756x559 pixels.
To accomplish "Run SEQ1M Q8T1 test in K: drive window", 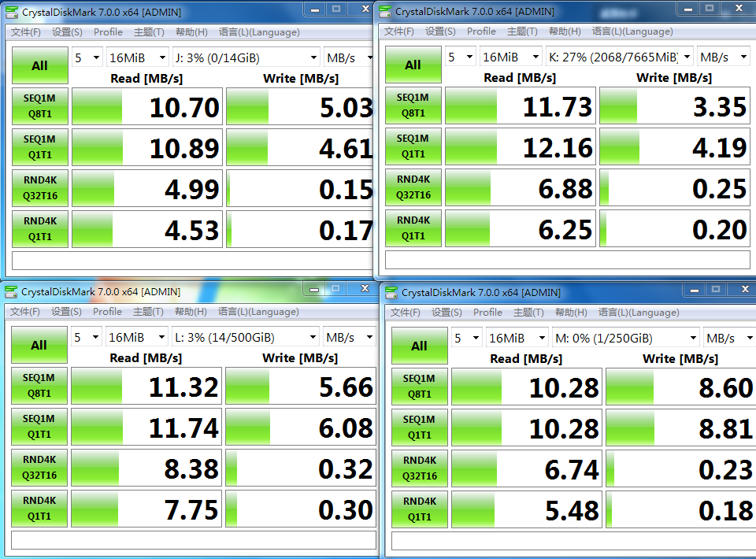I will point(413,106).
